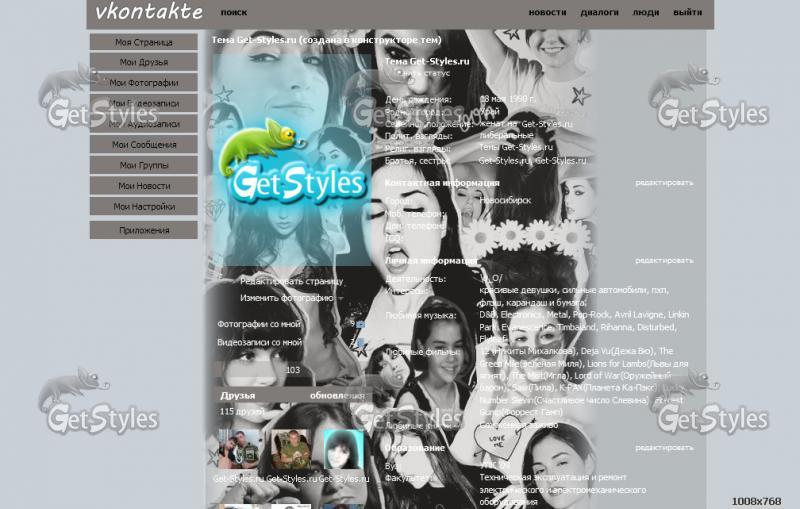The width and height of the screenshot is (800, 509).
Task: Open Приложения in the sidebar
Action: click(x=143, y=230)
